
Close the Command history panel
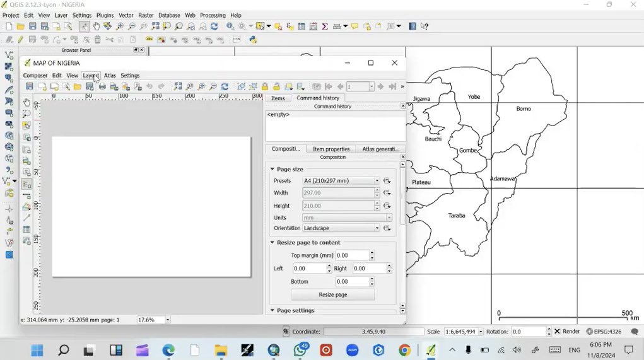403,106
